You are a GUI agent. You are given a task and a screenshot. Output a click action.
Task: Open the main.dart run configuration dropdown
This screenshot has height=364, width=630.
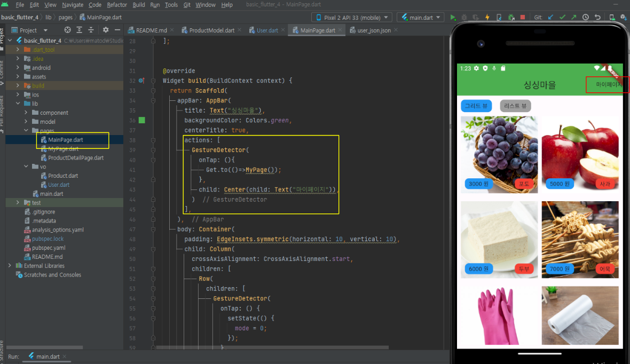click(421, 17)
